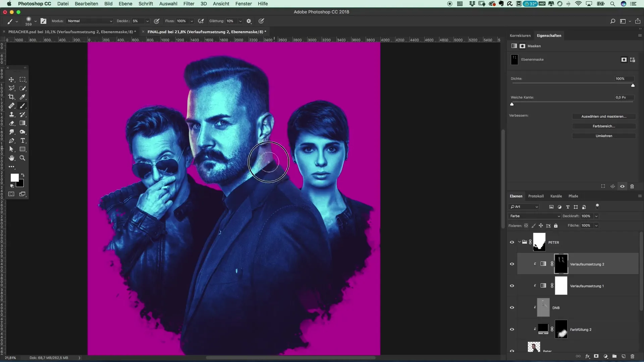644x362 pixels.
Task: Select the Eyedropper tool
Action: [x=22, y=97]
